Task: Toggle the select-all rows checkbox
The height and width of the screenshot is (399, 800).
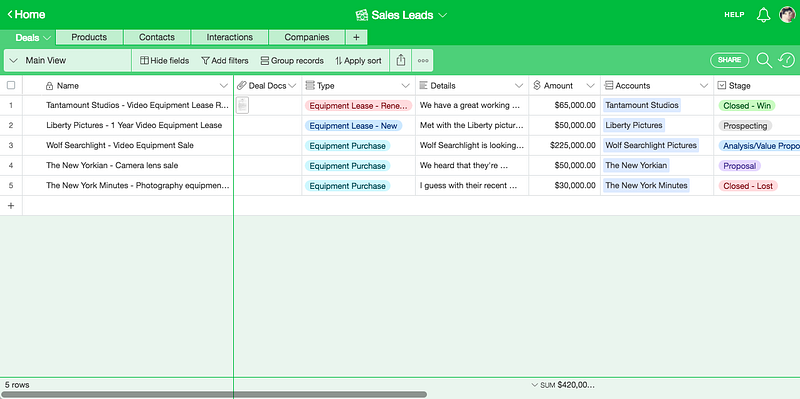Action: [11, 85]
